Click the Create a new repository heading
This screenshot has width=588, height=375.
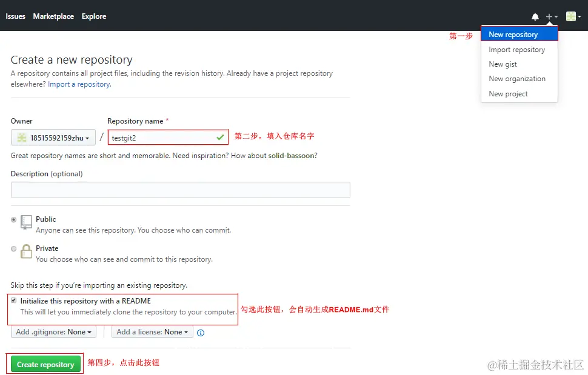pyautogui.click(x=72, y=59)
